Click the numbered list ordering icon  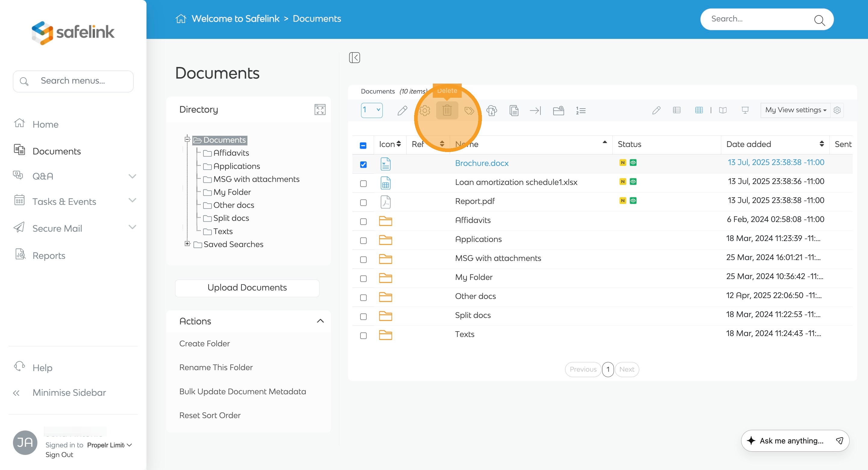[580, 110]
